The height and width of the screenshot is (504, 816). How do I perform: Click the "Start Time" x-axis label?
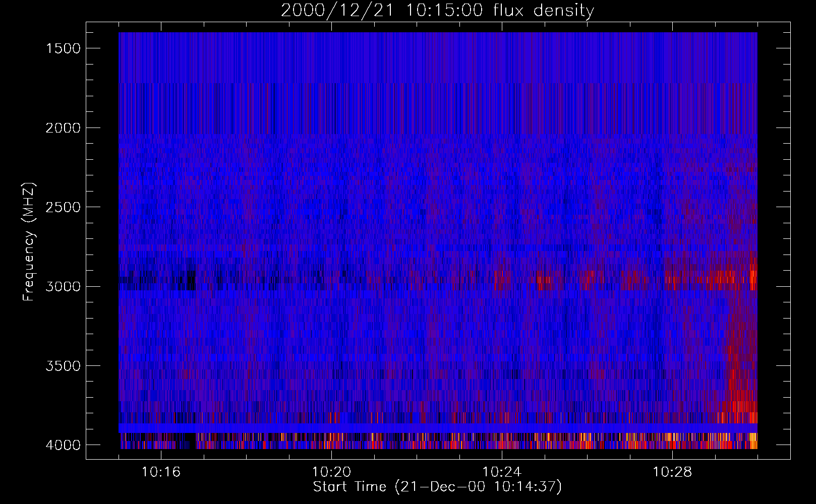[437, 487]
